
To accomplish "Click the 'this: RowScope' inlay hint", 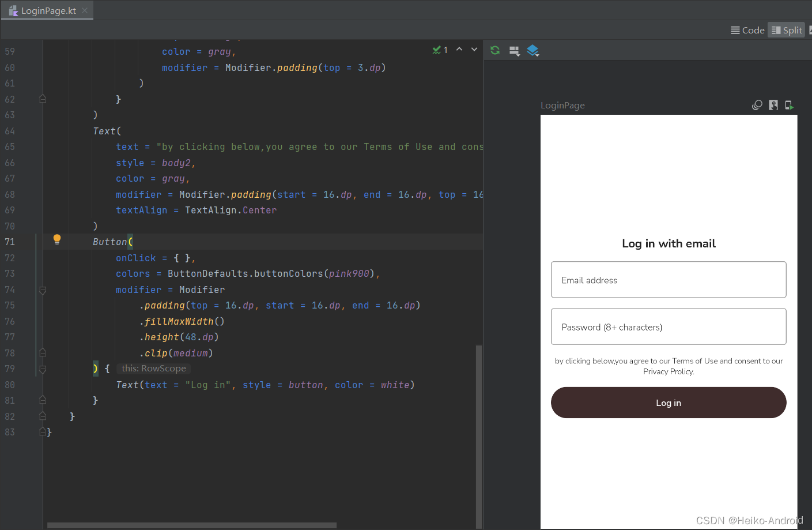I will [154, 368].
